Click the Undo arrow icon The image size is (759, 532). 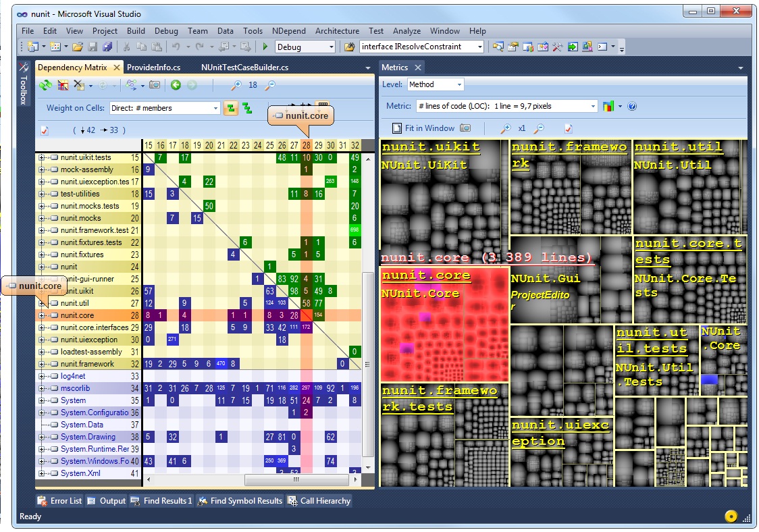(176, 47)
